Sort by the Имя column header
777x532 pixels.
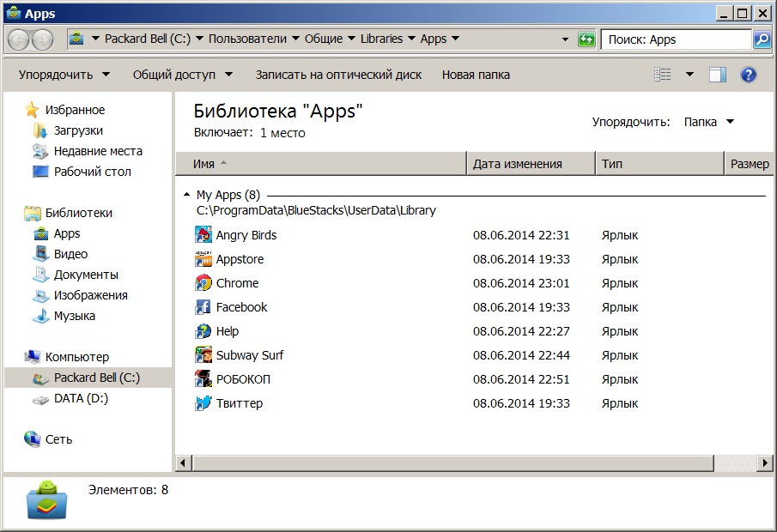320,164
